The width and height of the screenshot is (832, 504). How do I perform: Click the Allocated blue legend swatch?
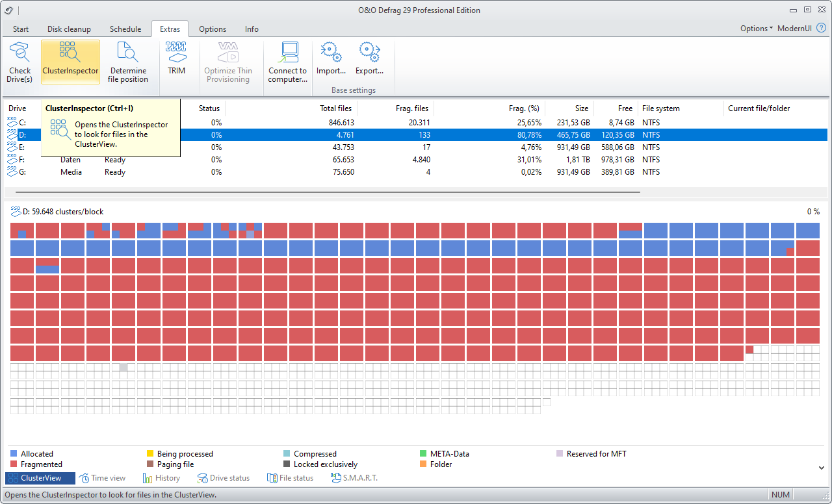pos(14,454)
